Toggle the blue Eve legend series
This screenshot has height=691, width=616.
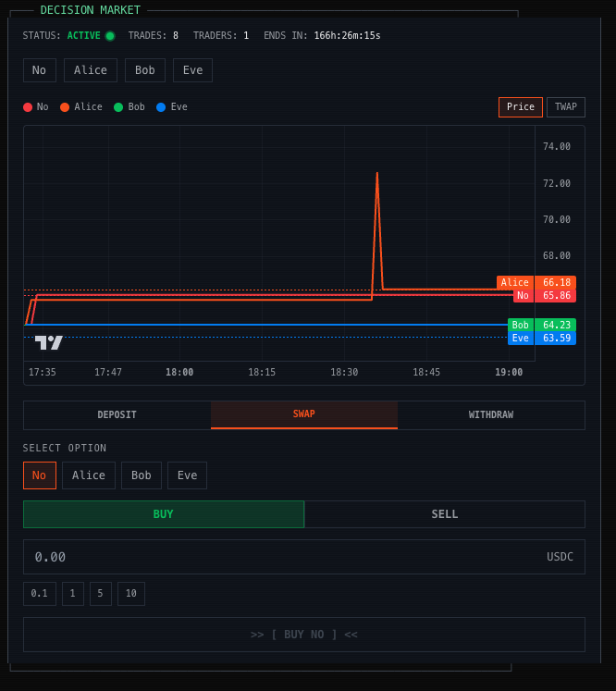click(172, 107)
